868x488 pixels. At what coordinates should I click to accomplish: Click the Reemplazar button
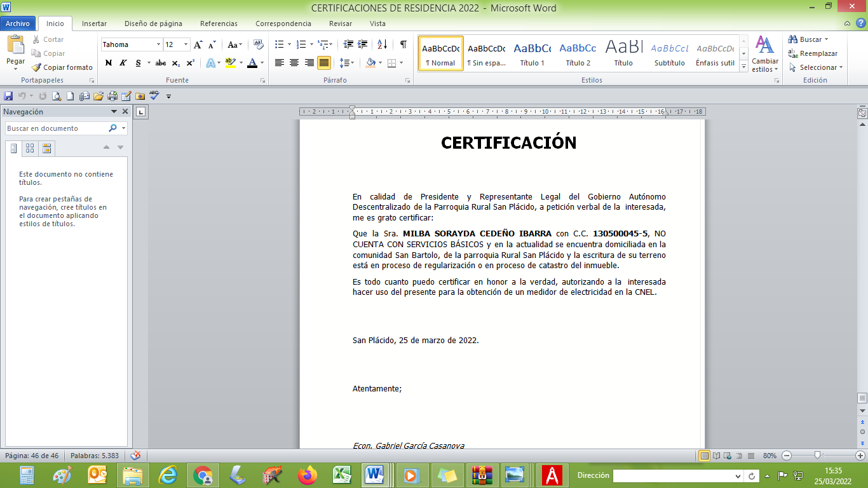click(813, 53)
